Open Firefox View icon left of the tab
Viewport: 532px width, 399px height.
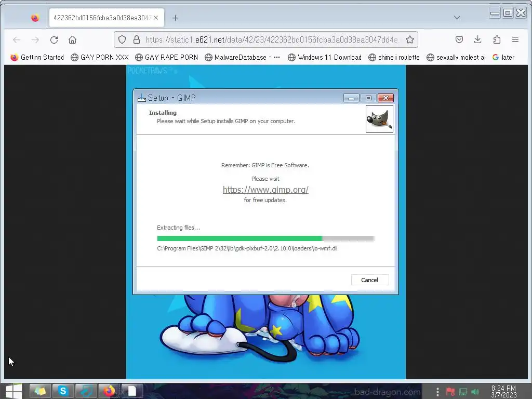coord(35,18)
